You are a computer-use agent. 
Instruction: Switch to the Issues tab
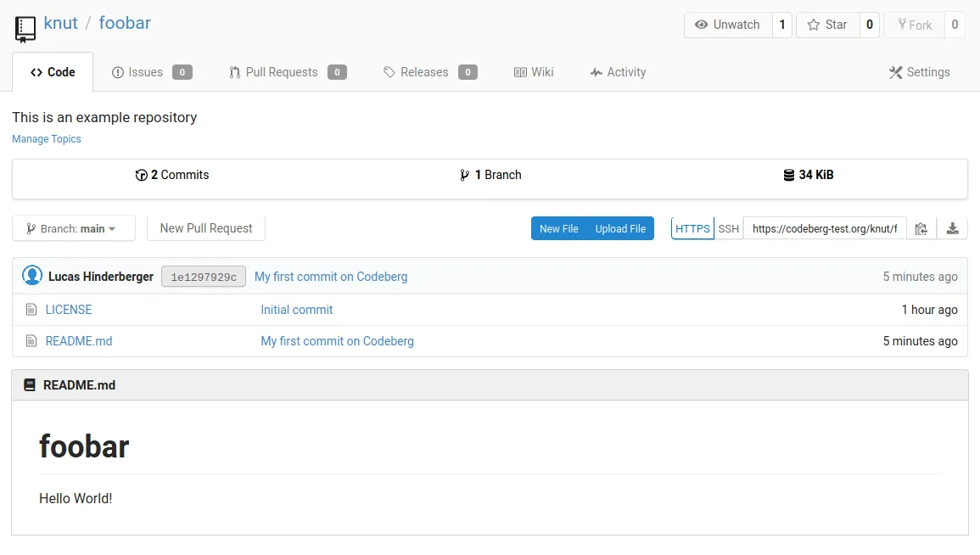[x=144, y=72]
